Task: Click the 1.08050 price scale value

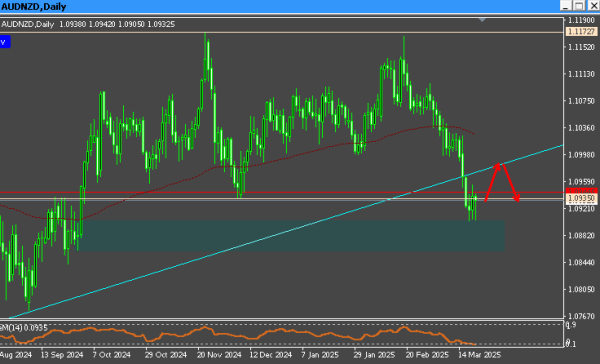Action: click(582, 289)
